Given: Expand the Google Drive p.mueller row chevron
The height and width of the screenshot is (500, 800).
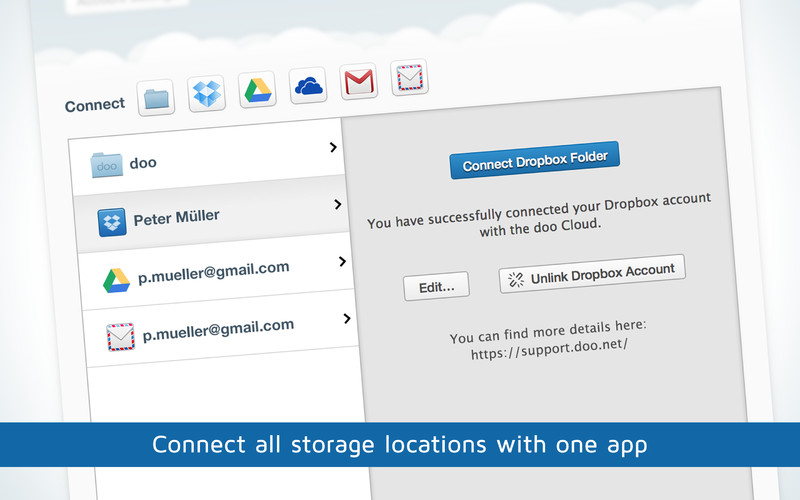Looking at the screenshot, I should pyautogui.click(x=342, y=261).
